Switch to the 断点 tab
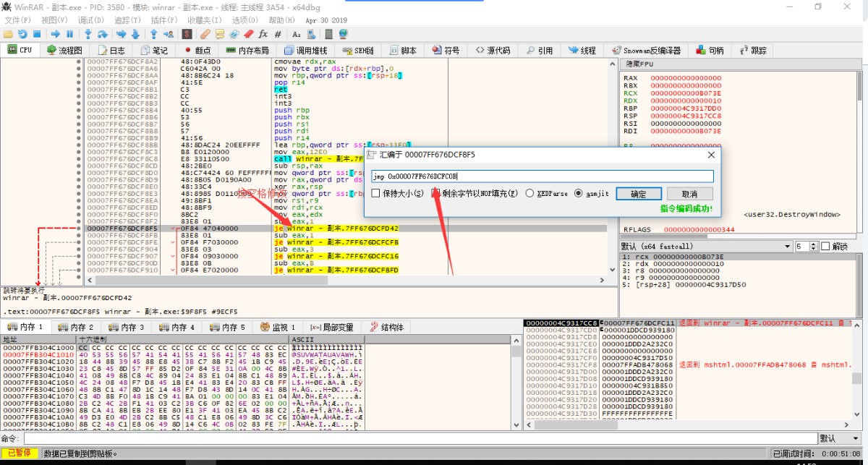 [x=197, y=51]
